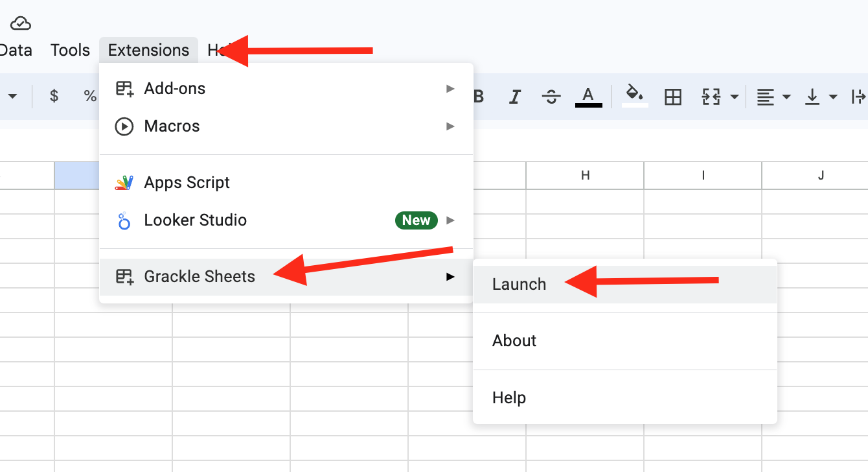Open the fill color picker
The image size is (868, 472).
click(635, 97)
